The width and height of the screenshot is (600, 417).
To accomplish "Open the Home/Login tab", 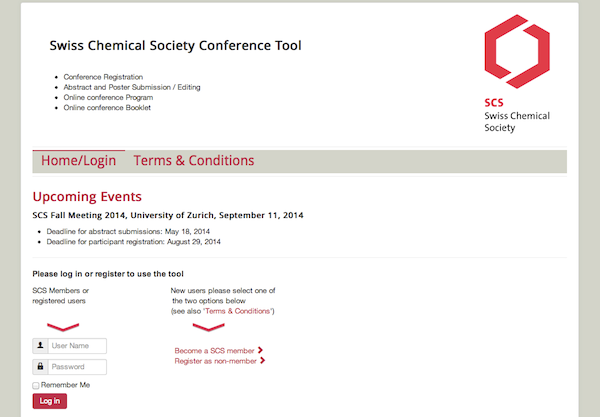I will pyautogui.click(x=78, y=161).
